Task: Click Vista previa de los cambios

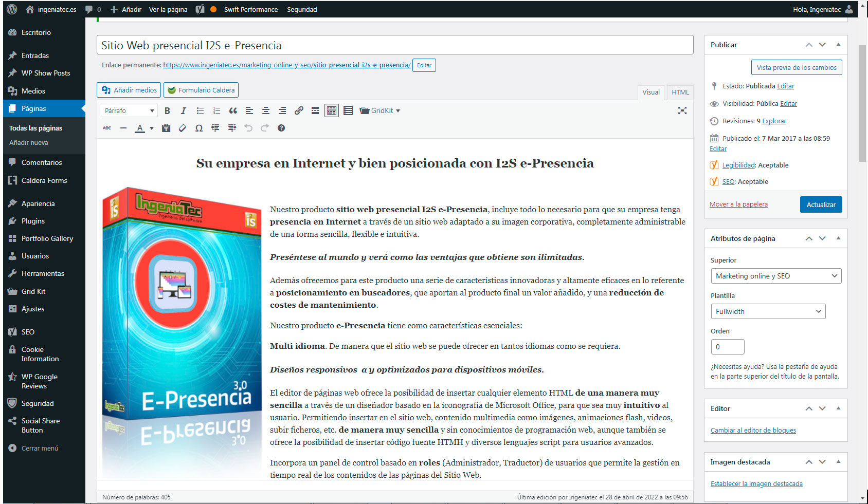Action: pos(797,67)
